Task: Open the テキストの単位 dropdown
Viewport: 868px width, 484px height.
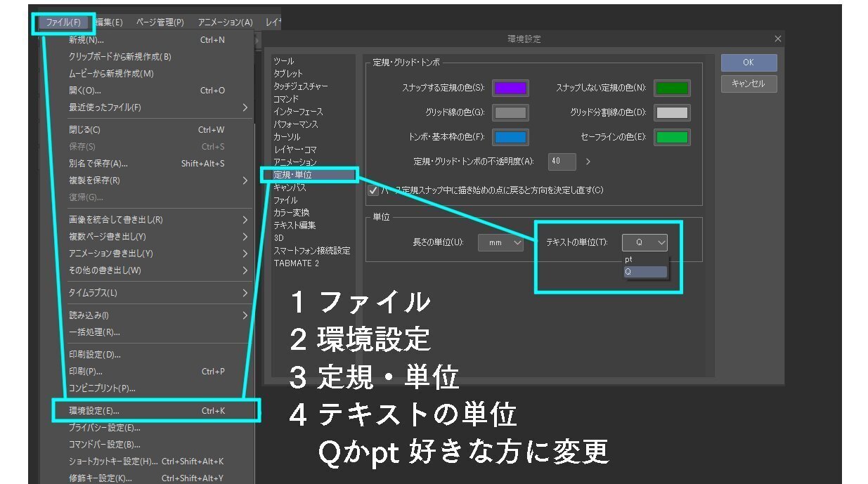Action: point(644,242)
